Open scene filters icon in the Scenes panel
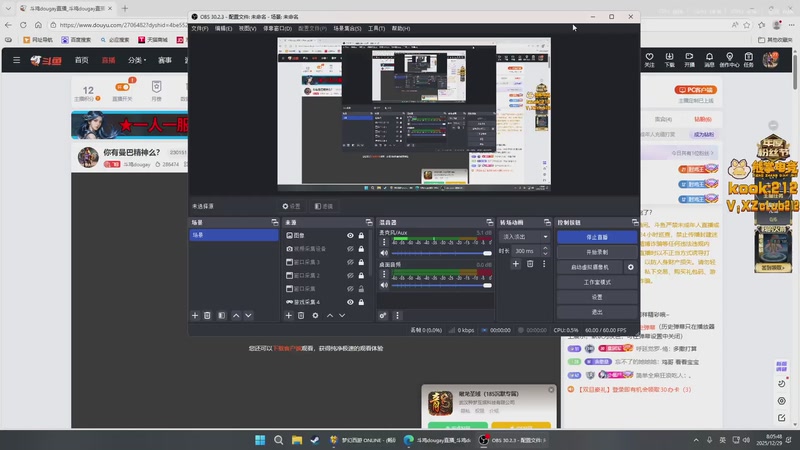 point(221,316)
